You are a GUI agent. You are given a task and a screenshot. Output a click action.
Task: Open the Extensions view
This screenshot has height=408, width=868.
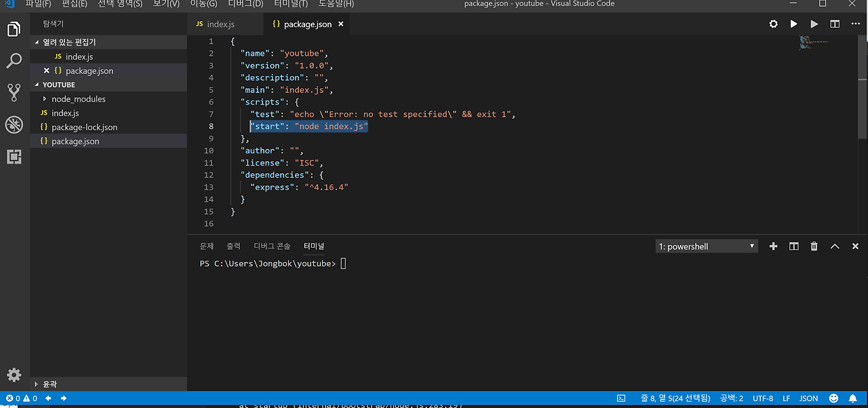pyautogui.click(x=14, y=157)
